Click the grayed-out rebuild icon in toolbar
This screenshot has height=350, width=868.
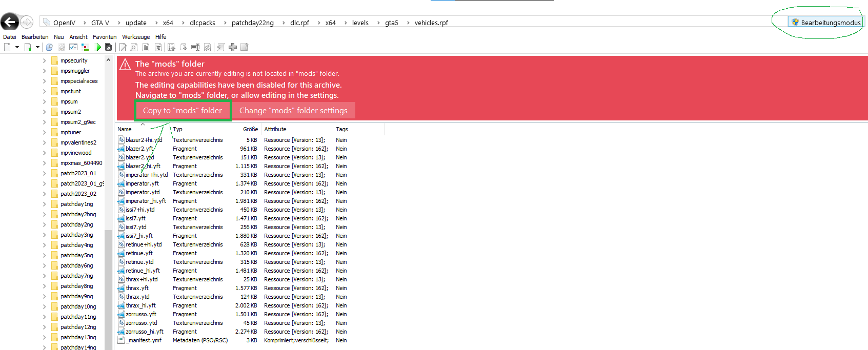point(62,47)
